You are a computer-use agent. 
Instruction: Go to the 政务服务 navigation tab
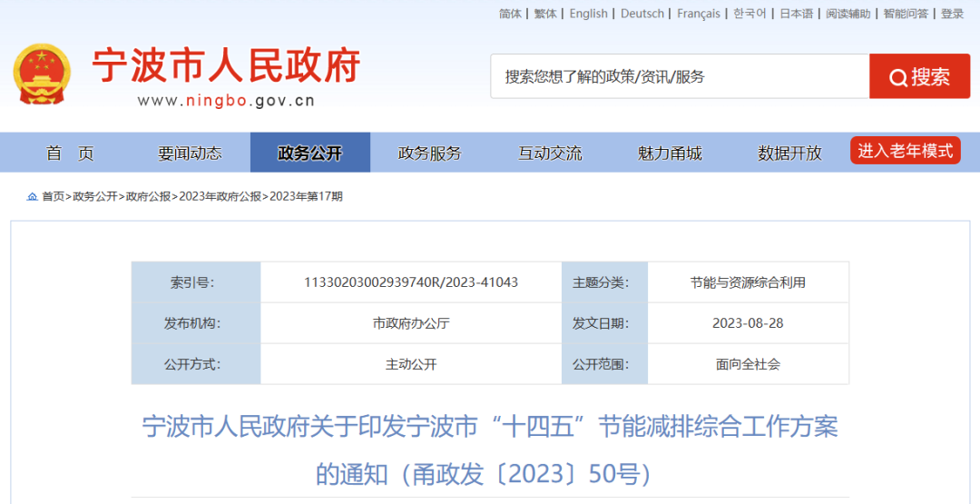coord(429,153)
